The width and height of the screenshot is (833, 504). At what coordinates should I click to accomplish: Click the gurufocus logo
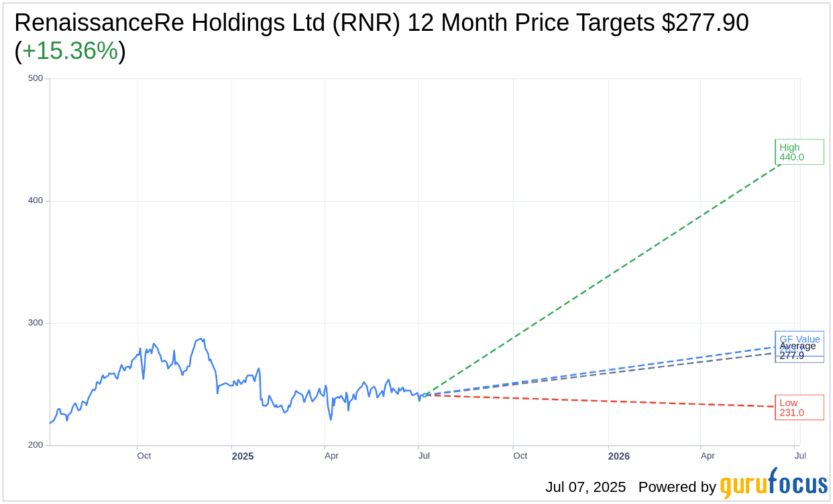coord(774,484)
